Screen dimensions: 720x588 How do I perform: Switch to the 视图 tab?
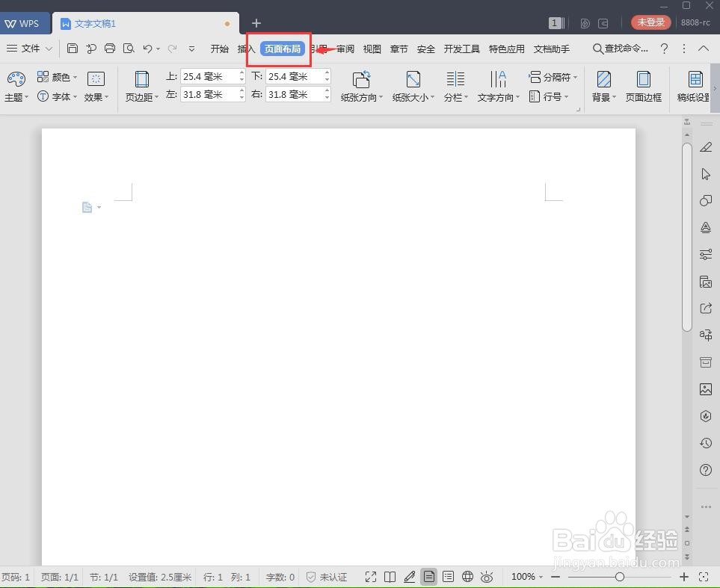(372, 49)
